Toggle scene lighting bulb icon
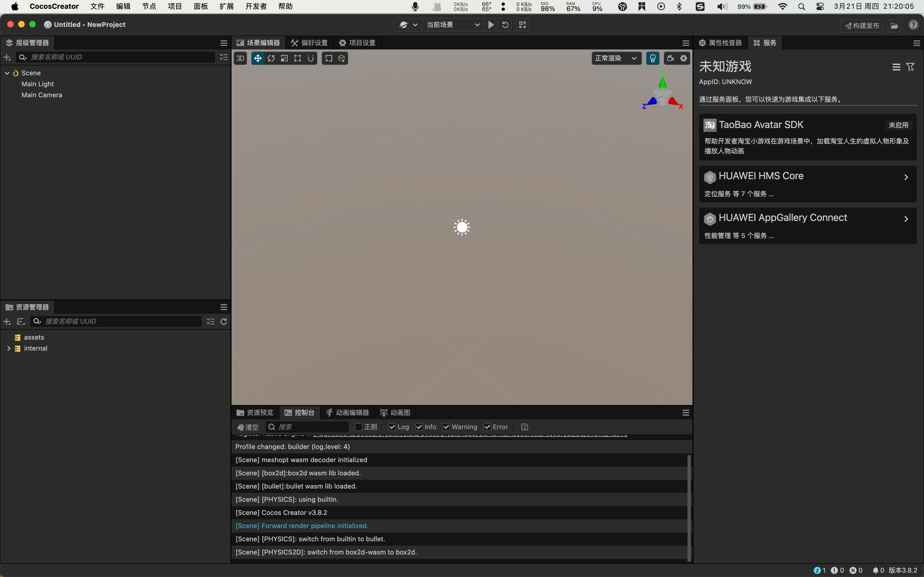 [x=653, y=58]
